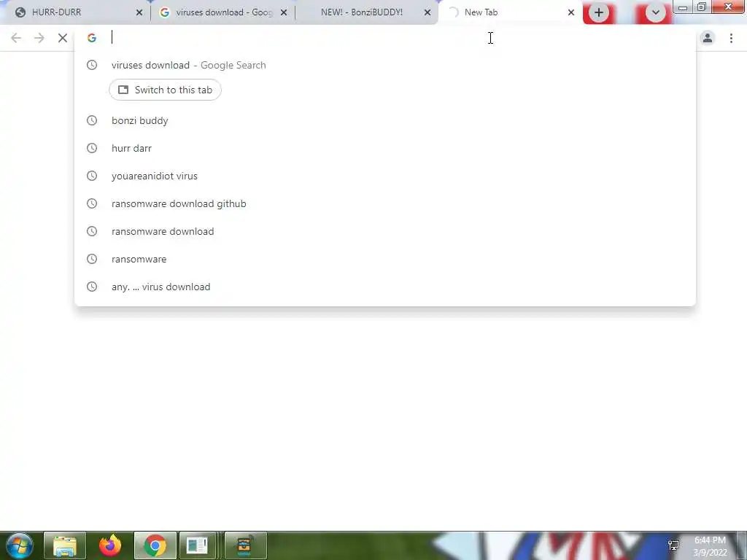Screen dimensions: 747x560
Task: Select 'bonzi buddy' suggestion
Action: click(385, 120)
